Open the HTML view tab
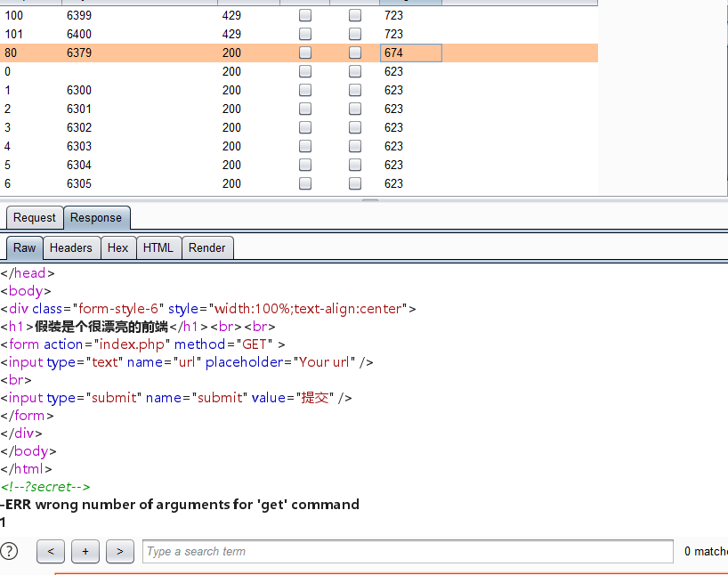Image resolution: width=728 pixels, height=575 pixels. 158,248
